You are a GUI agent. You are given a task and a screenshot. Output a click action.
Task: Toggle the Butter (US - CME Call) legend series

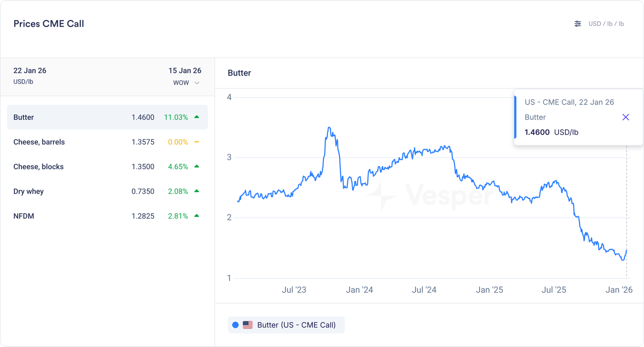pos(296,325)
